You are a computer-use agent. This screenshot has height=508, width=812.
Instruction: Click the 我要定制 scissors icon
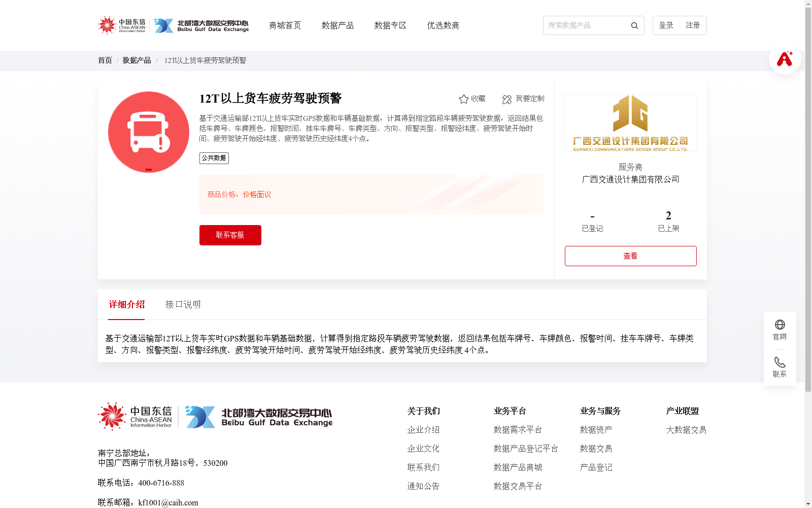tap(506, 99)
